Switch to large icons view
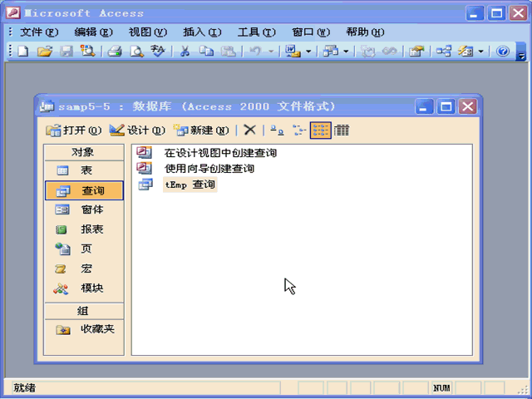 277,131
